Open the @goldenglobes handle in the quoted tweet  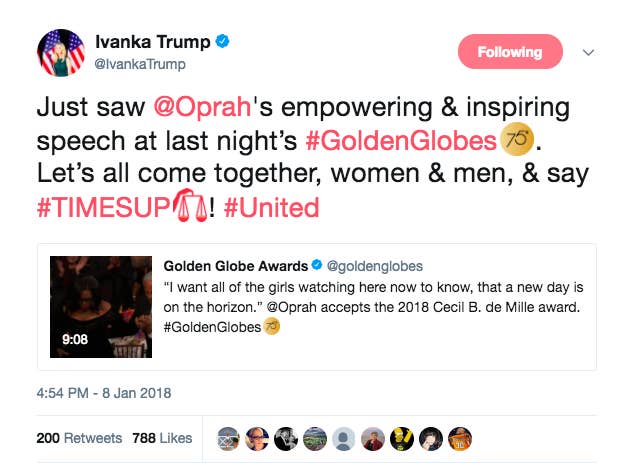tap(375, 266)
